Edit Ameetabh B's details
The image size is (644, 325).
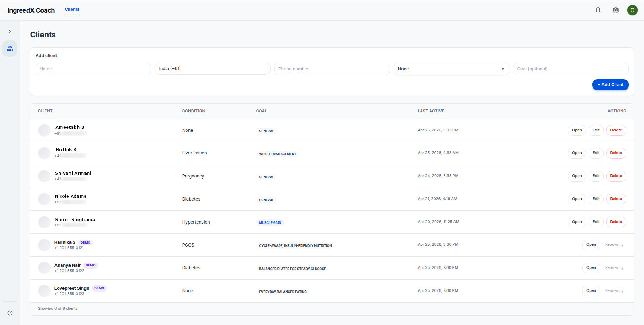tap(596, 130)
